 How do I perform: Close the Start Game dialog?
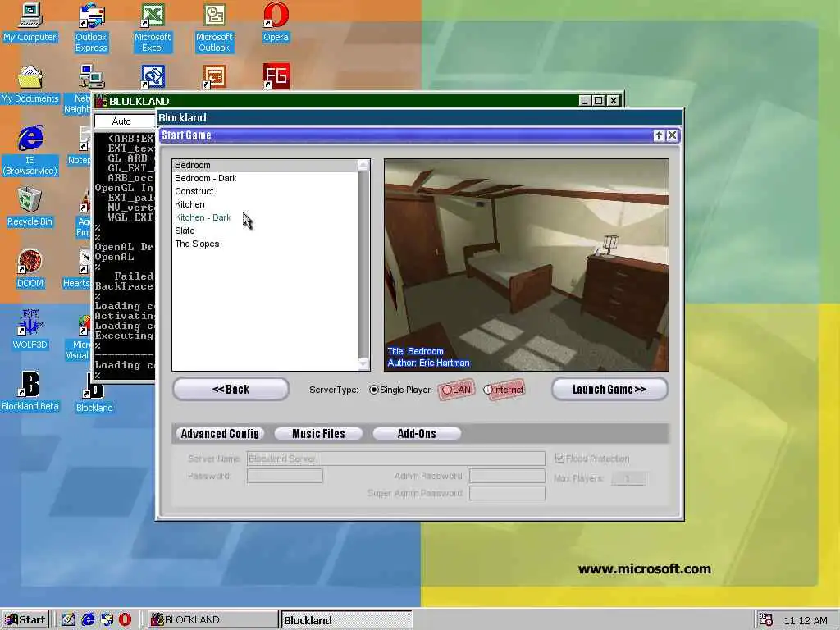pyautogui.click(x=672, y=135)
